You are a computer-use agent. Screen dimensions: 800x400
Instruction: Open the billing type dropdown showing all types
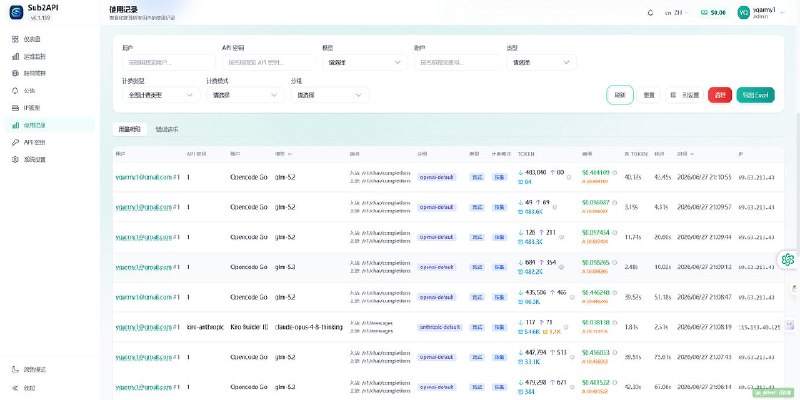pyautogui.click(x=161, y=95)
